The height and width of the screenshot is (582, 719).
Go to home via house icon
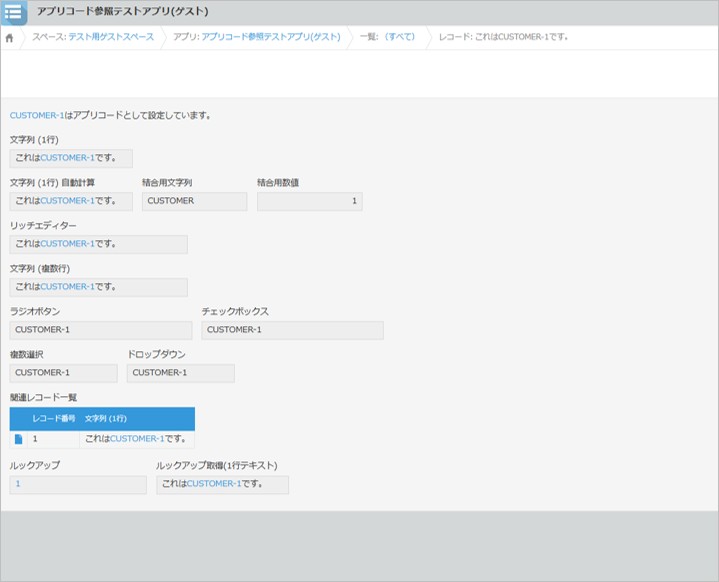coord(9,38)
